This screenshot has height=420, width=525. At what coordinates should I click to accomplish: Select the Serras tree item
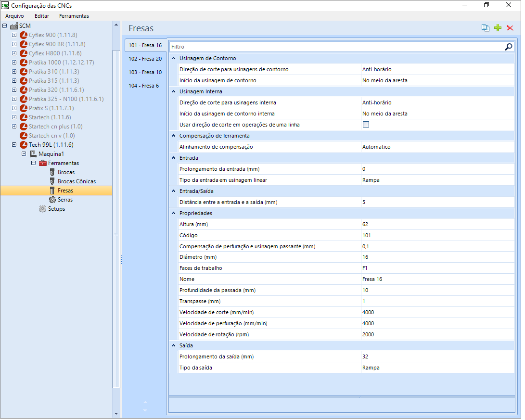65,201
